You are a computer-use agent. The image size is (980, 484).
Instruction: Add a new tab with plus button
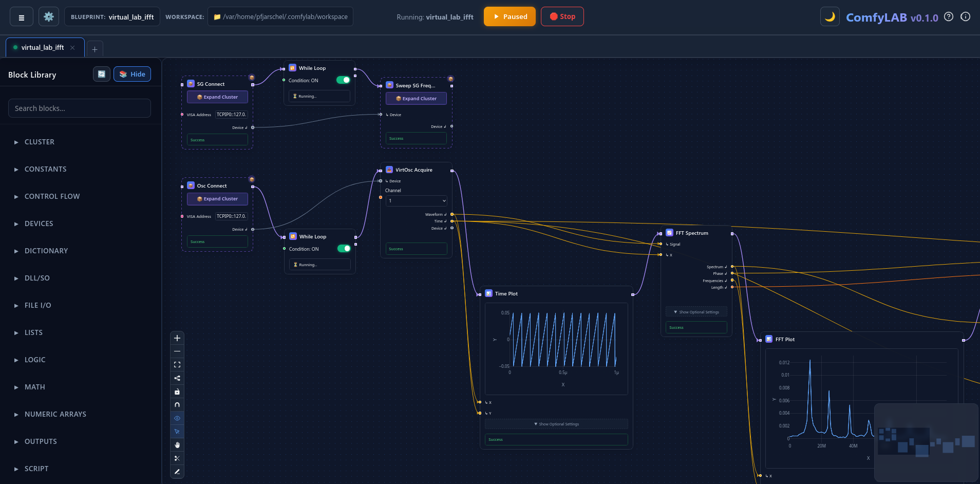click(95, 49)
